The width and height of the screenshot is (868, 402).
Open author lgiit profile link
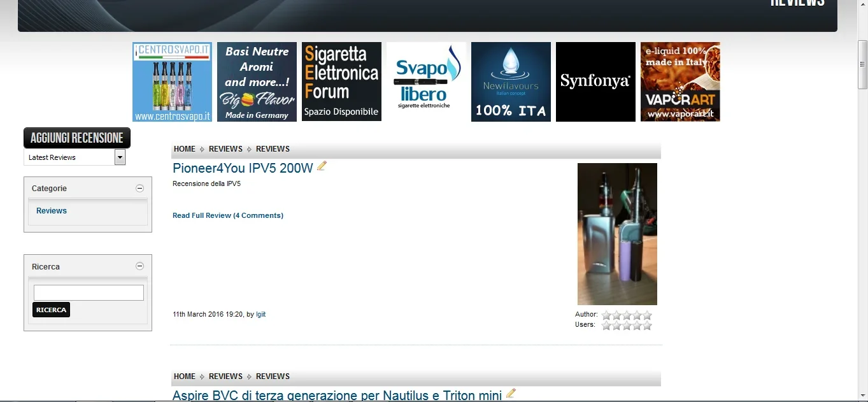point(260,315)
